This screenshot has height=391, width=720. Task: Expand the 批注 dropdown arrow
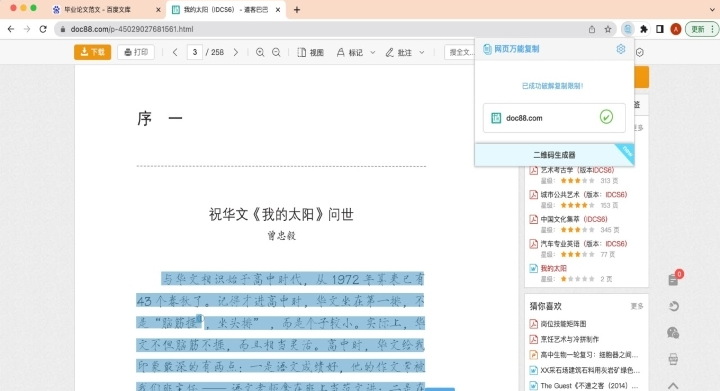tap(422, 53)
